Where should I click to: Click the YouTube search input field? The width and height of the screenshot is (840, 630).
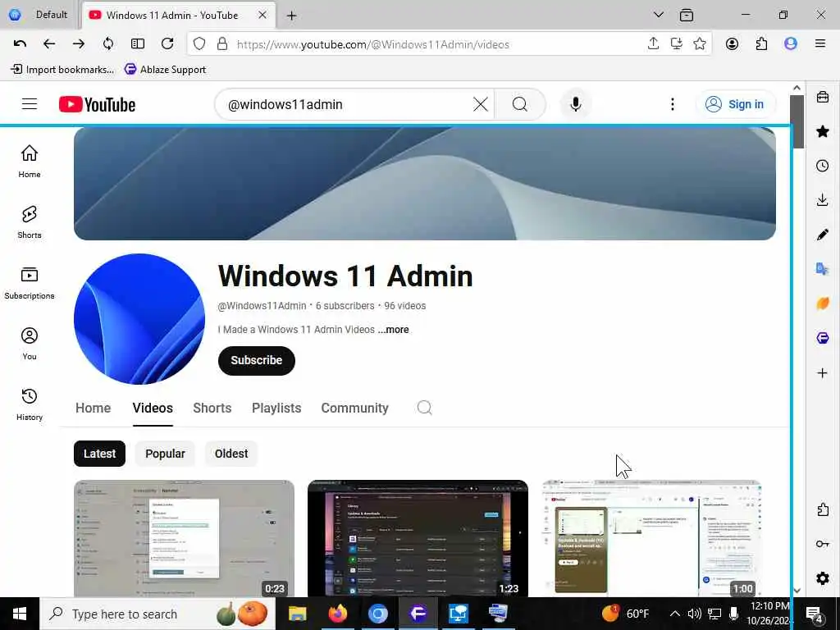pyautogui.click(x=348, y=104)
